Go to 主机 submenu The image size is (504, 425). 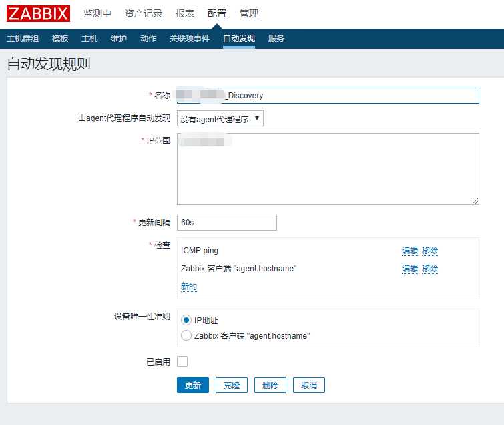(x=89, y=39)
